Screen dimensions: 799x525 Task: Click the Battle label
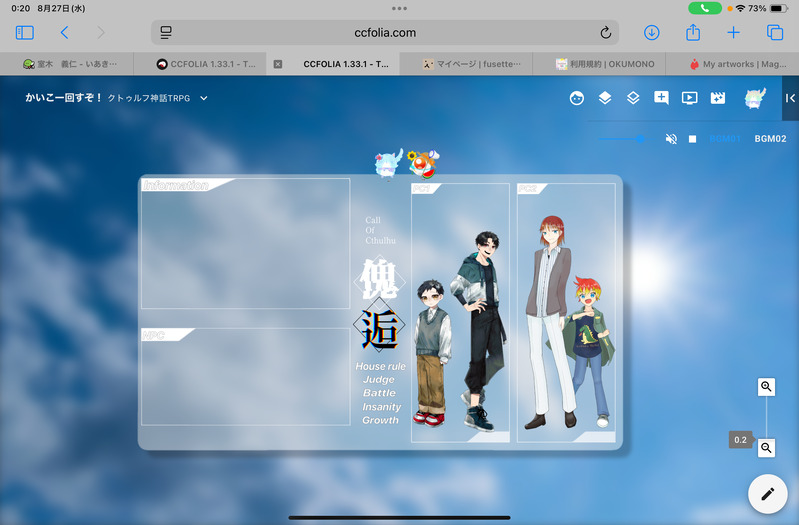[379, 393]
